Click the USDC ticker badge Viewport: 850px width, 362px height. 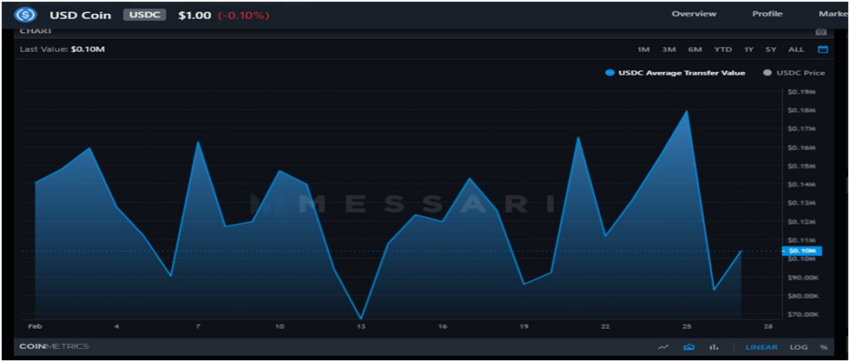pos(144,15)
